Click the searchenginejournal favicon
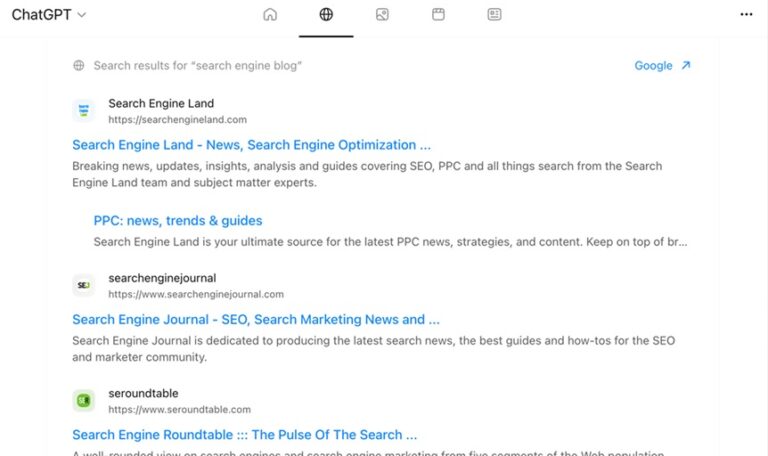Viewport: 768px width, 456px height. 84,286
